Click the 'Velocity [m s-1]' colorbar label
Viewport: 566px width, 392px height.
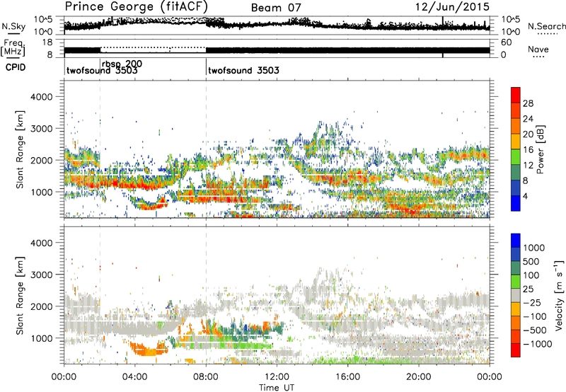[559, 295]
